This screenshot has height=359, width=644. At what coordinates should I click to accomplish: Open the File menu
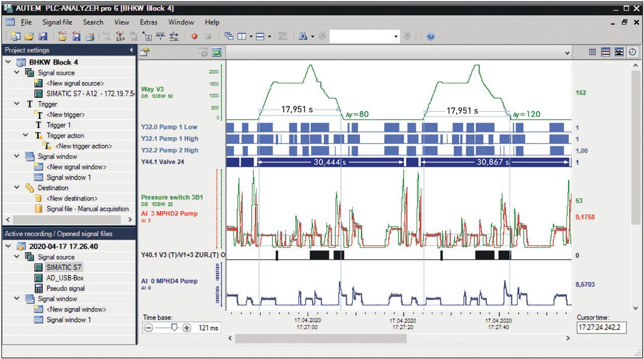point(26,22)
